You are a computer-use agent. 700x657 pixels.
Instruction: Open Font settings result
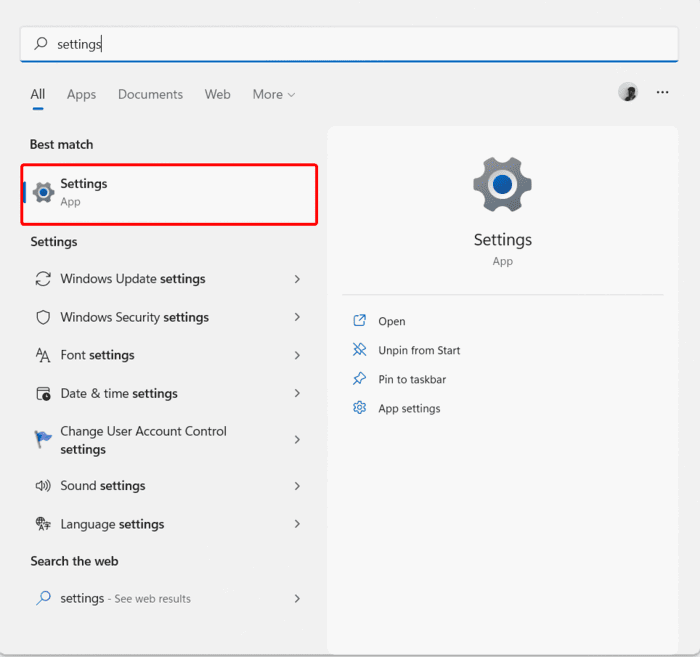pos(168,355)
